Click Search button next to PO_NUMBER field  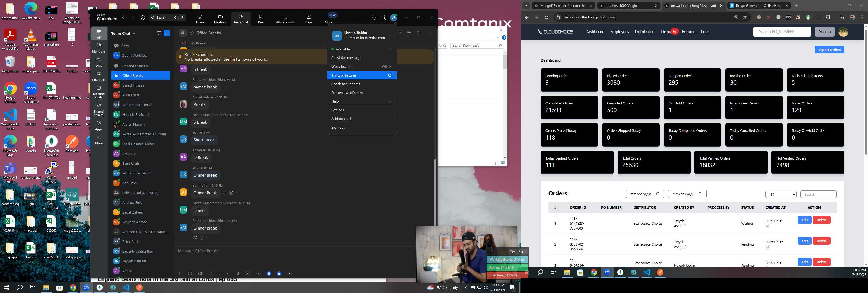pos(825,32)
